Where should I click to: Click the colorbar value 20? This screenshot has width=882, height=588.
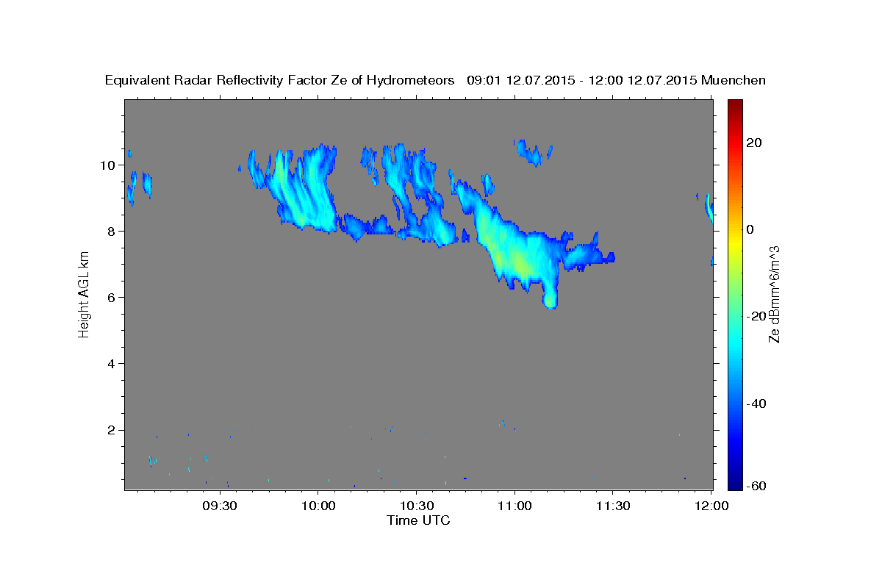point(753,143)
